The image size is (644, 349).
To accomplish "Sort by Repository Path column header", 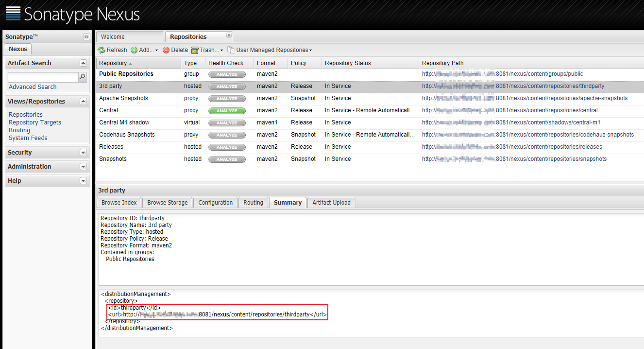I will [x=531, y=63].
